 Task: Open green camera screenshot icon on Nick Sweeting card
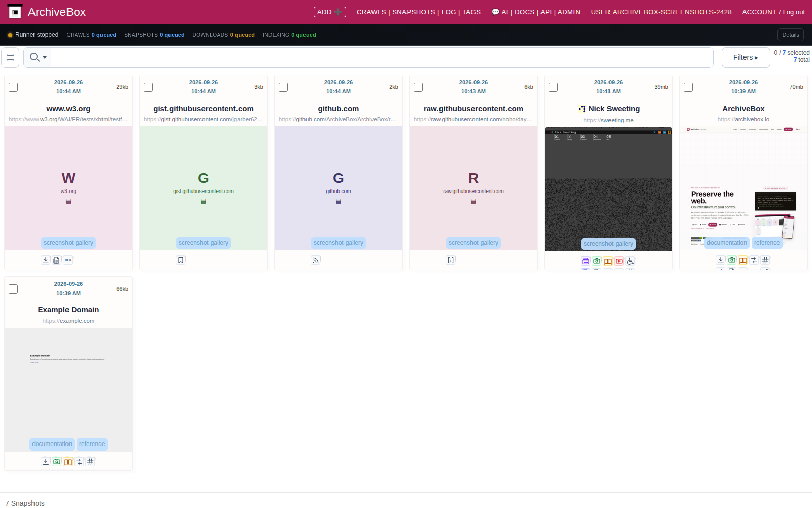pyautogui.click(x=597, y=261)
